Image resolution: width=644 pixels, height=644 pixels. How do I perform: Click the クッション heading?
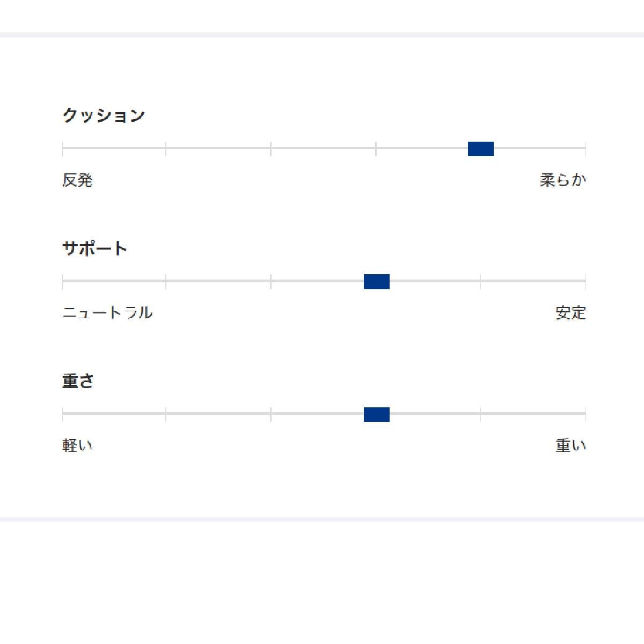[x=104, y=115]
